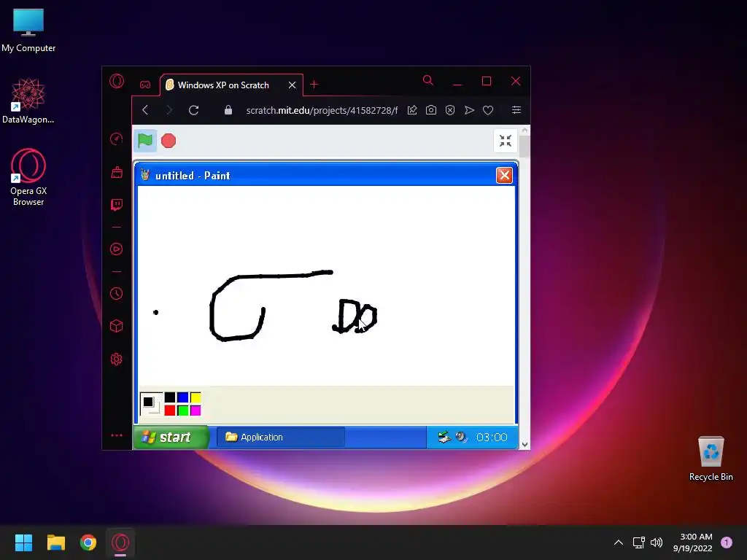This screenshot has height=560, width=747.
Task: Pick the red color in palette
Action: pos(169,410)
